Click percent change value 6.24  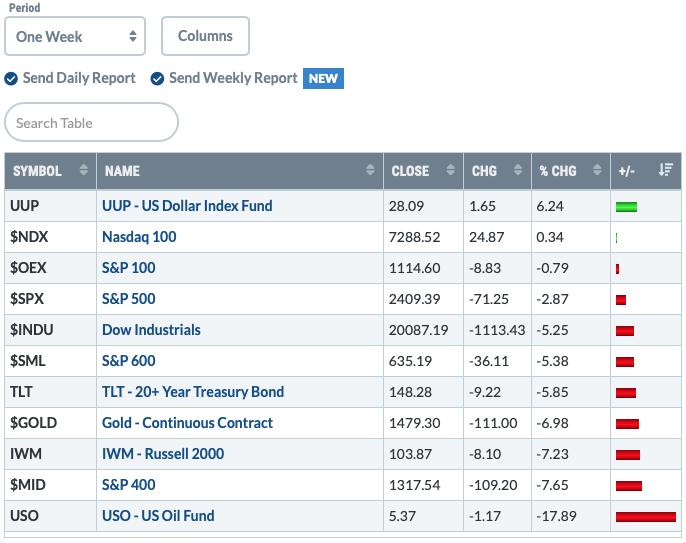[x=550, y=206]
